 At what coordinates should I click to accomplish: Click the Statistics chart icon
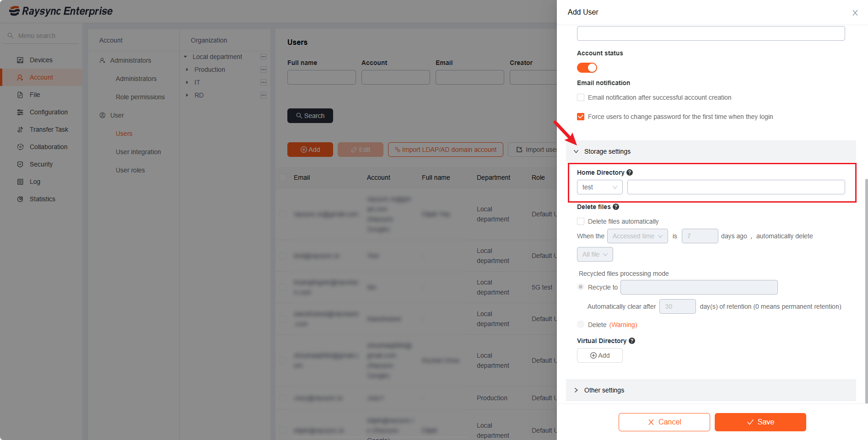click(20, 199)
